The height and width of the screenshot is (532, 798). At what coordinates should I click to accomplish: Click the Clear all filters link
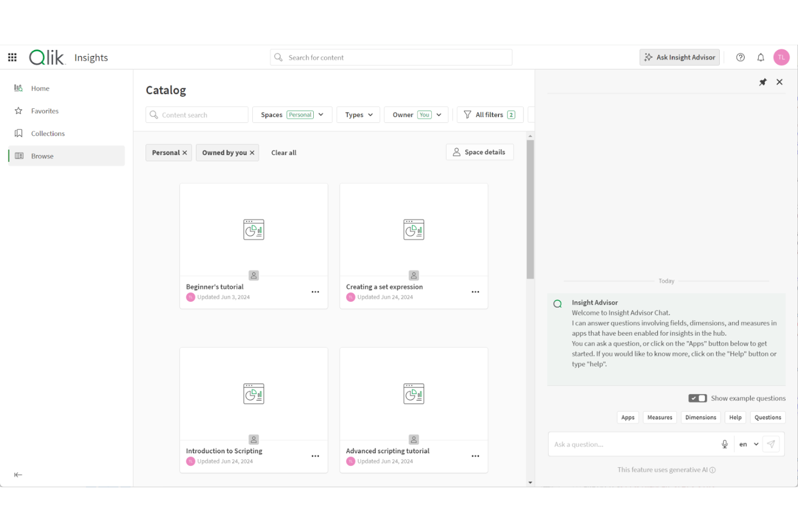284,153
